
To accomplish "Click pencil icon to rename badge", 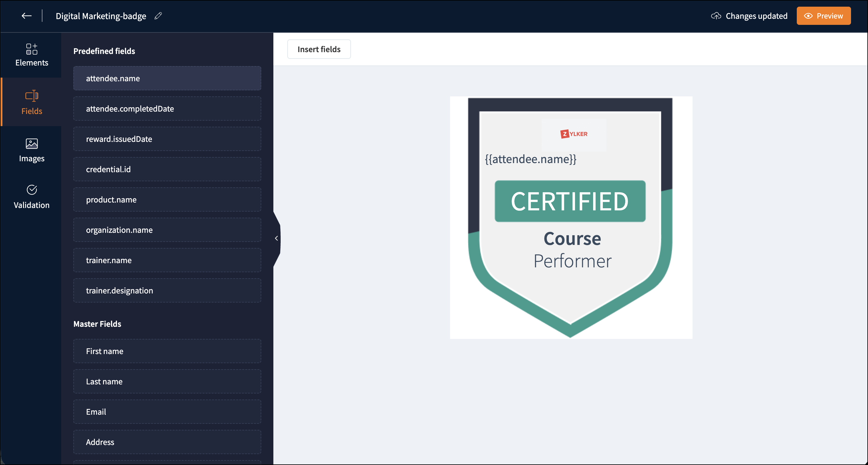I will (158, 16).
